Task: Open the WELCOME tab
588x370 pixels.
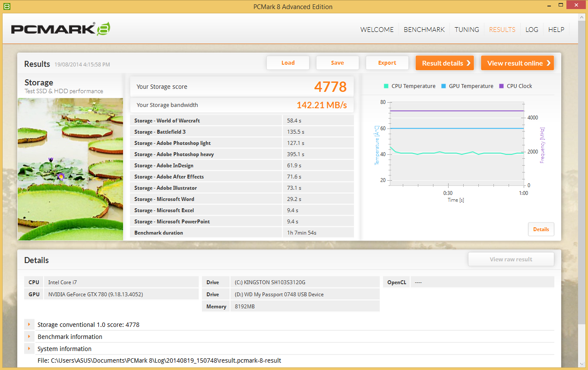Action: coord(377,30)
